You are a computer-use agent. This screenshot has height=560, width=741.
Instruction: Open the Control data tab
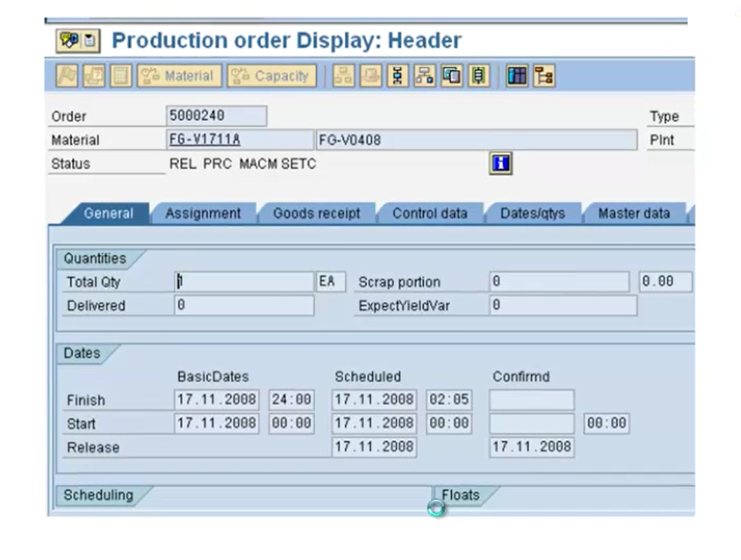[x=430, y=214]
